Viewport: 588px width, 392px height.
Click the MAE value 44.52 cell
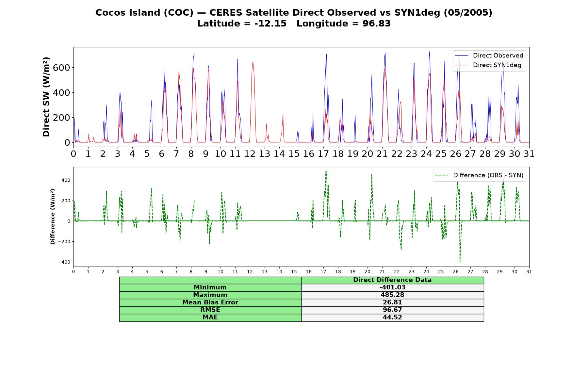click(x=392, y=318)
